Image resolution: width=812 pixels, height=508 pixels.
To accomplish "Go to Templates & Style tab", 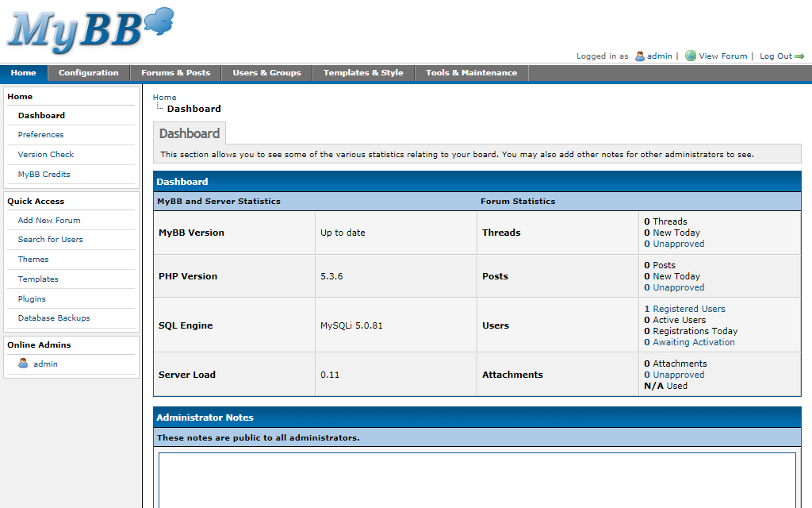I will (x=362, y=73).
